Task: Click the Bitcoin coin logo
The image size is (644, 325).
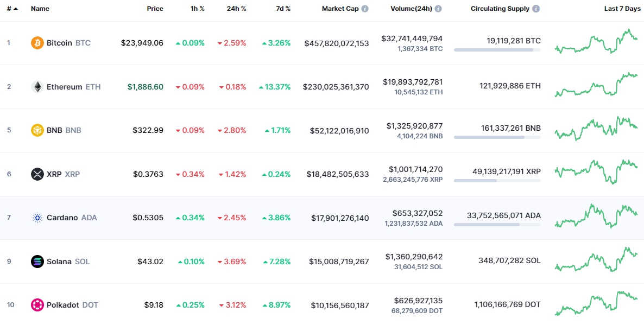Action: click(37, 43)
